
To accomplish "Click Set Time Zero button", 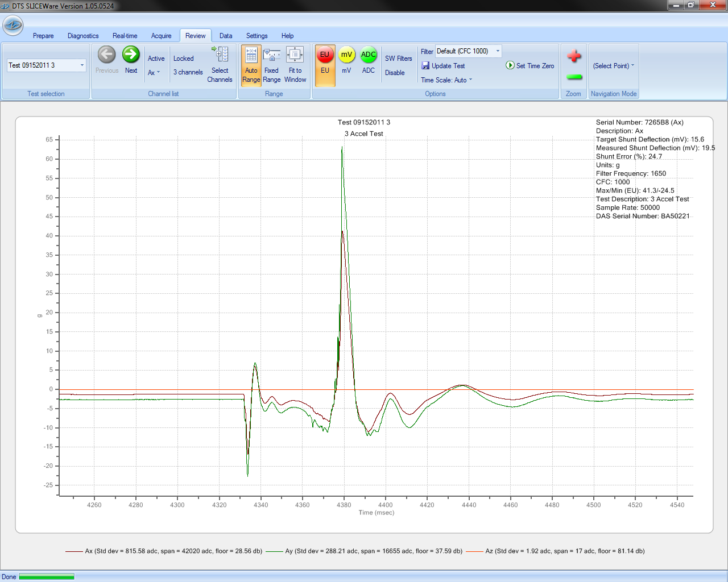I will pyautogui.click(x=530, y=66).
